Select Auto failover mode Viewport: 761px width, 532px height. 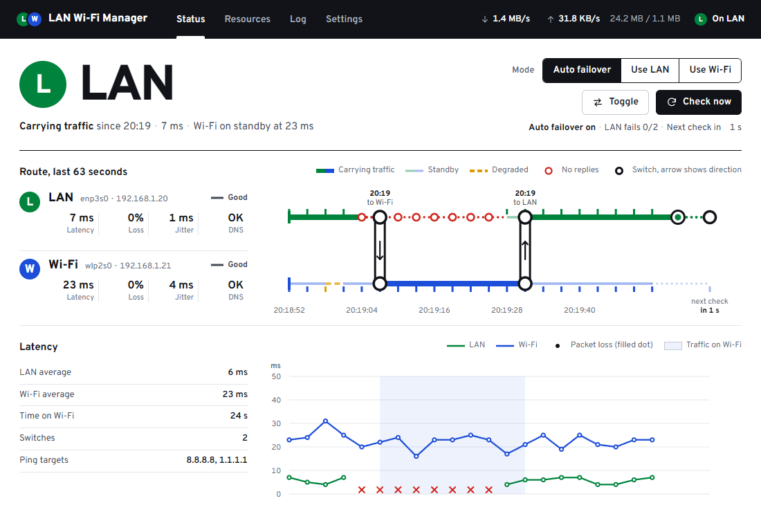pos(582,70)
